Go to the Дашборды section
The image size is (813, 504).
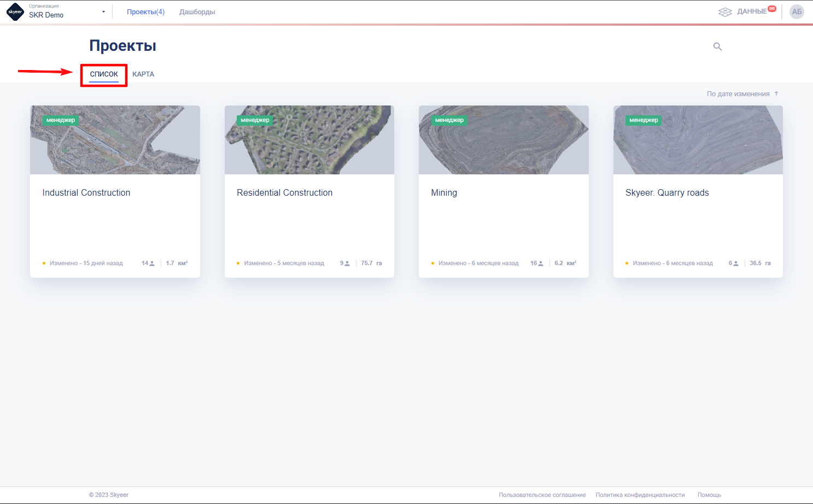pyautogui.click(x=197, y=12)
